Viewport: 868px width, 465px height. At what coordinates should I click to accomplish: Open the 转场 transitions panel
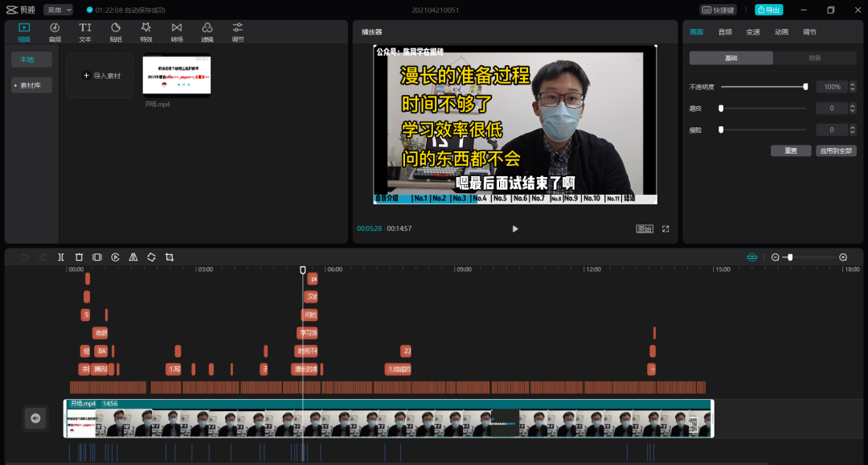[177, 32]
